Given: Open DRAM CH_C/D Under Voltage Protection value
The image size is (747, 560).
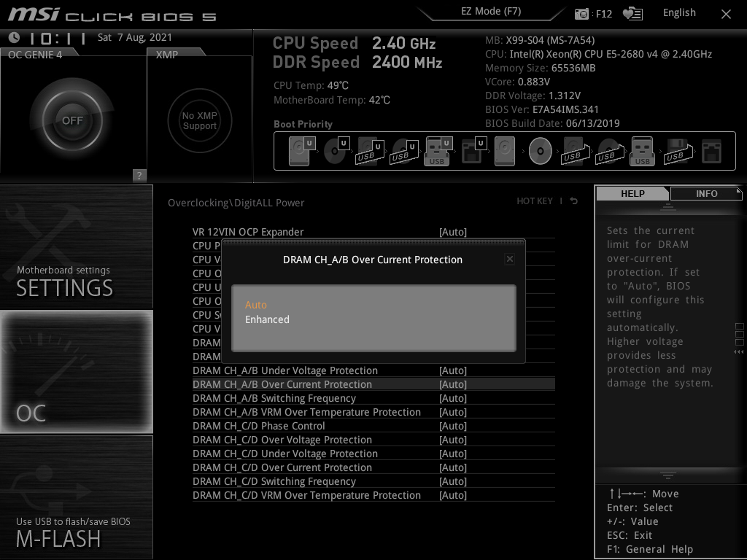Looking at the screenshot, I should point(452,454).
